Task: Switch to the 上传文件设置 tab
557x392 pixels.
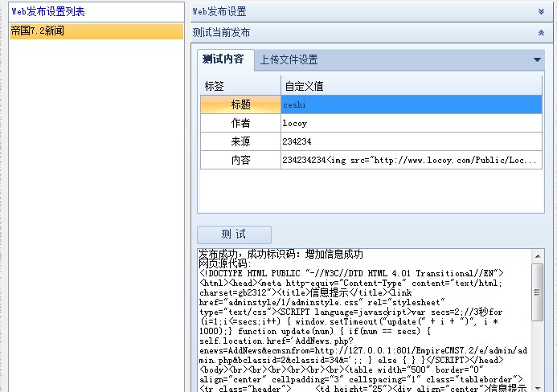Action: [289, 59]
